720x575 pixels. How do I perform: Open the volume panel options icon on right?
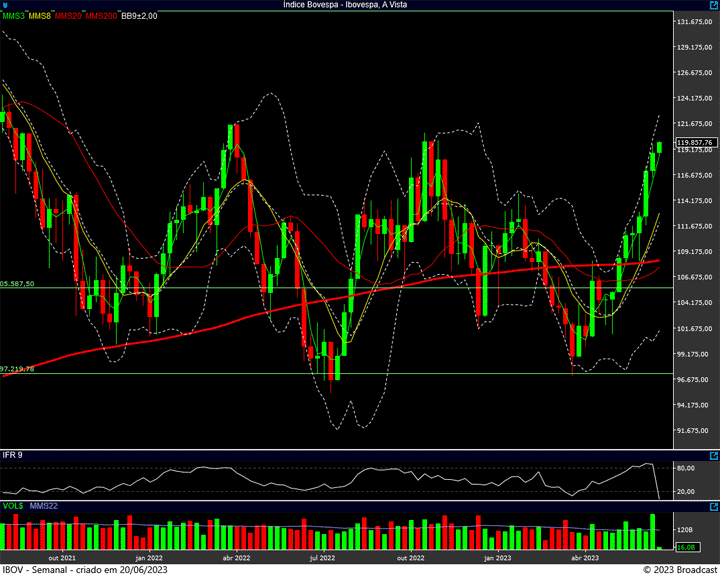click(713, 505)
